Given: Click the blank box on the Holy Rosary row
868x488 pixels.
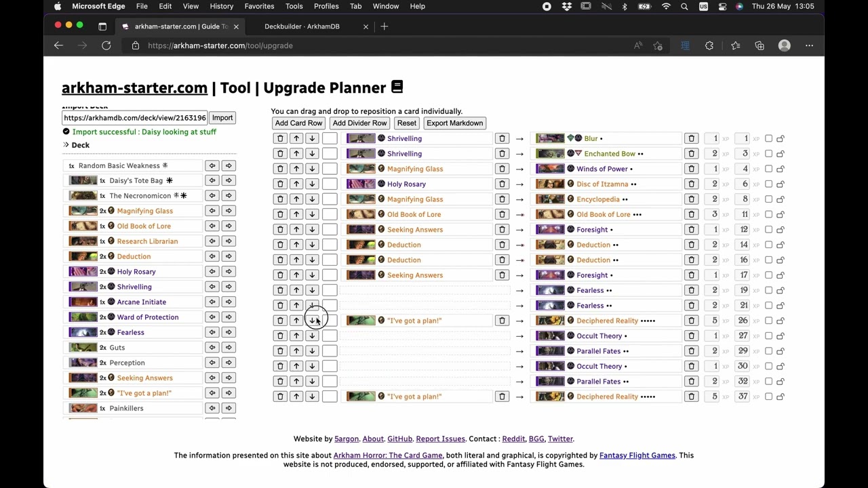Looking at the screenshot, I should coord(330,184).
